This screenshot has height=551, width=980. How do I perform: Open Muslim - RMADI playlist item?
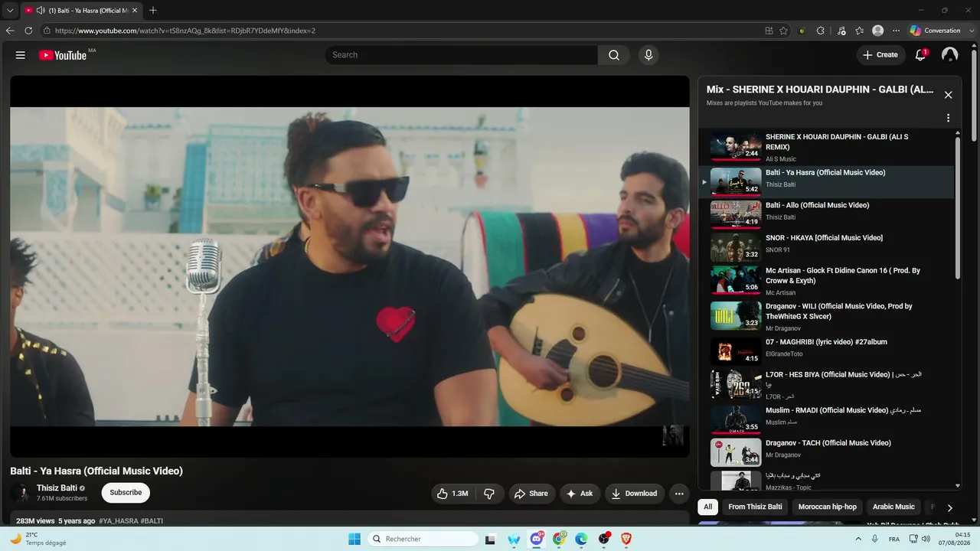(x=827, y=419)
